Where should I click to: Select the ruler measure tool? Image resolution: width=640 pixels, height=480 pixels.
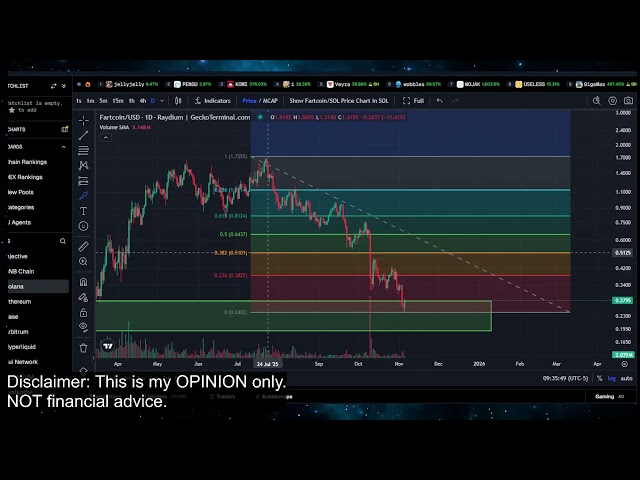(x=84, y=245)
